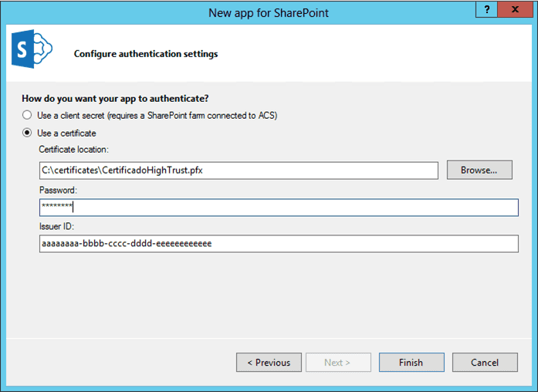The image size is (538, 392).
Task: Select the client secret radio button
Action: (x=27, y=115)
